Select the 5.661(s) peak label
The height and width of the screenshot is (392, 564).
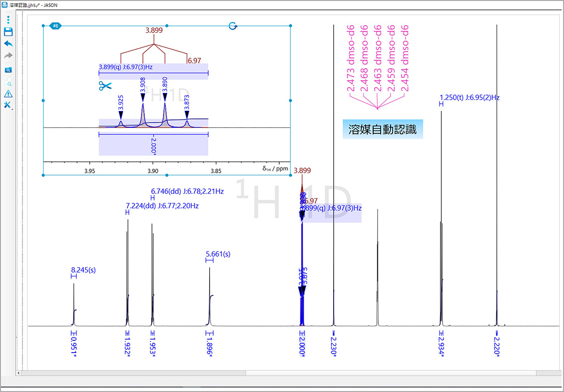218,254
